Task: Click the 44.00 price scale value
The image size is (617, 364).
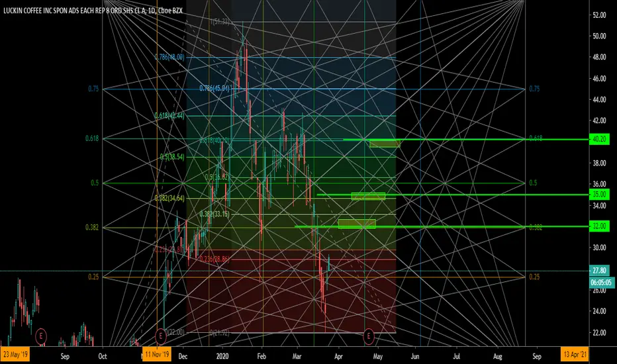Action: 599,100
